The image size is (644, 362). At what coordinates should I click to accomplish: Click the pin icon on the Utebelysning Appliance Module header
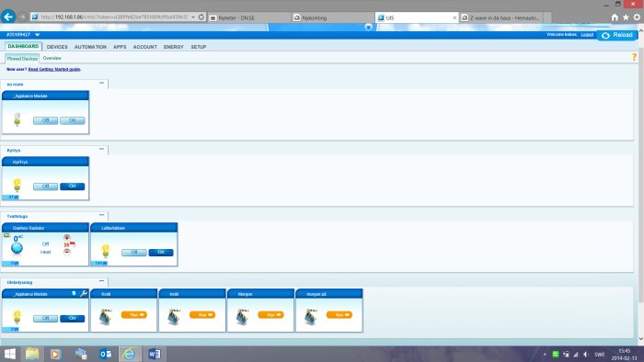74,293
